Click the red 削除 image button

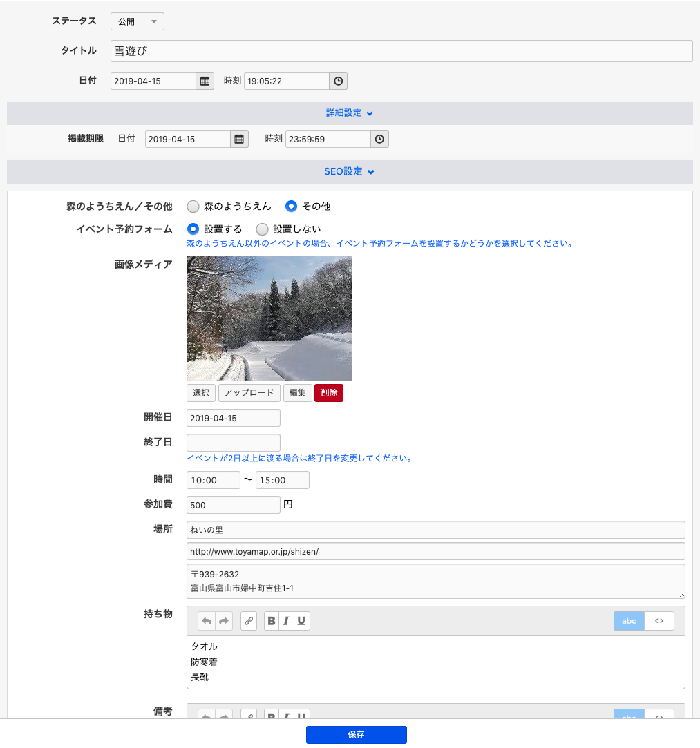click(329, 392)
